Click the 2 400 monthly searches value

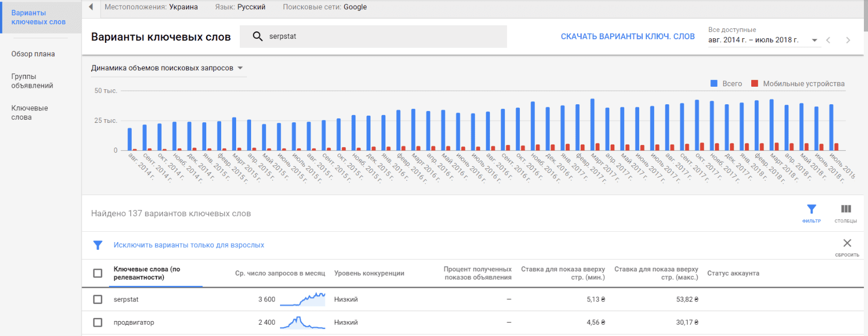[x=267, y=323]
